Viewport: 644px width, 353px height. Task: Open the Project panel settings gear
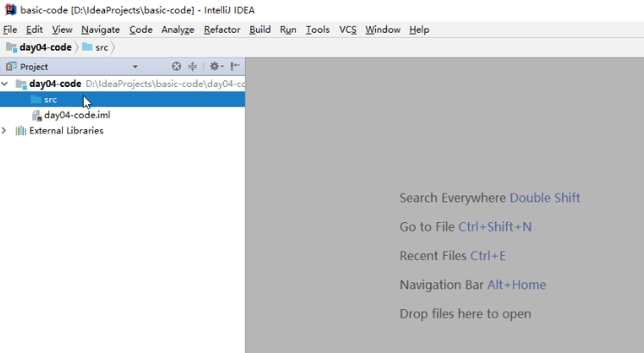216,66
